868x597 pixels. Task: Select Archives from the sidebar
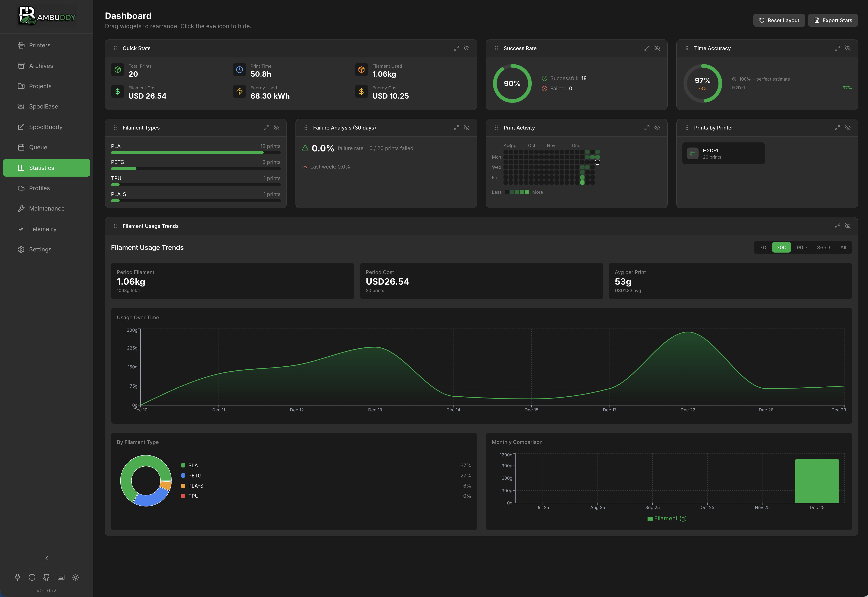click(41, 66)
